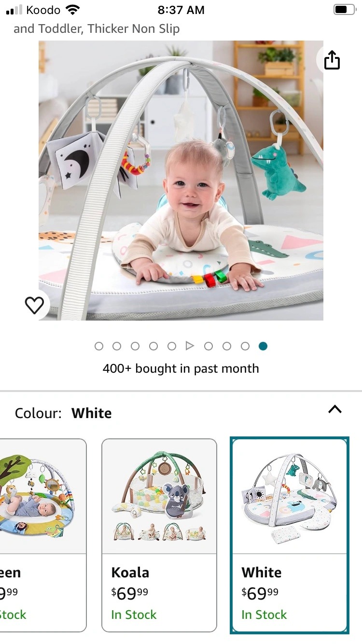Select the last filled pagination dot
Screen dimensions: 362x644
263,346
